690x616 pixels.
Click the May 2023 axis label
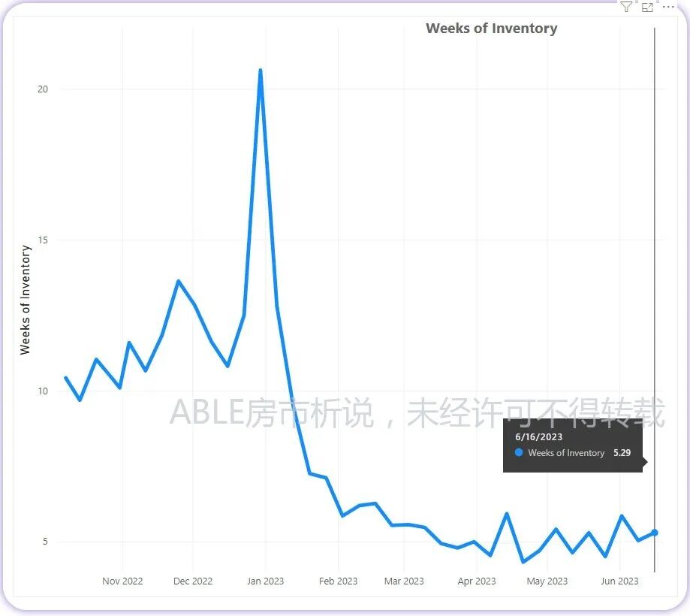(547, 581)
